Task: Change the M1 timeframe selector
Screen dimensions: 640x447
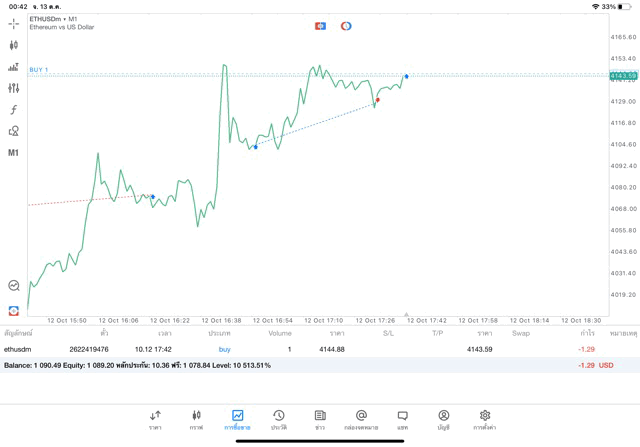Action: [x=14, y=153]
